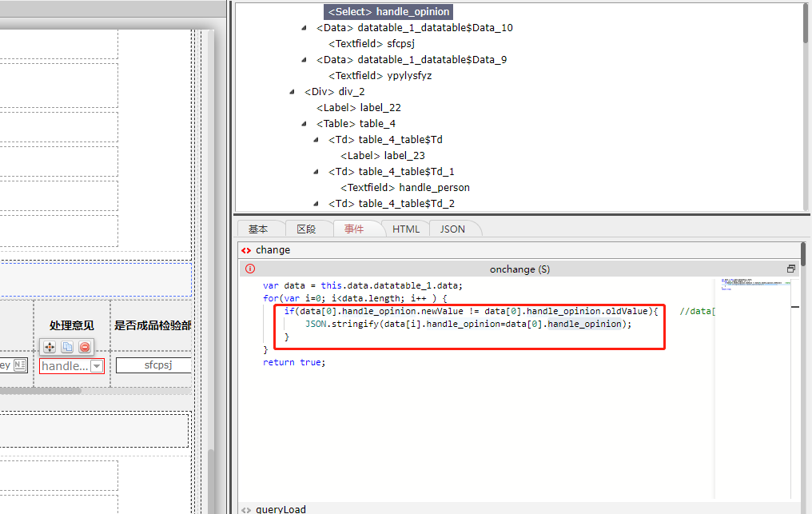Collapse the datatable_1_datatable$Data_9 node
Image resolution: width=812 pixels, height=514 pixels.
pyautogui.click(x=304, y=60)
